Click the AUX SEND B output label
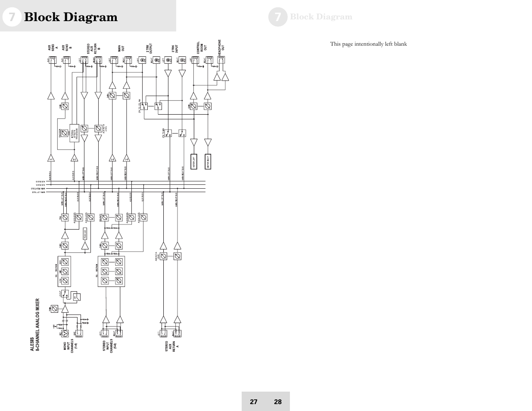 pyautogui.click(x=66, y=47)
